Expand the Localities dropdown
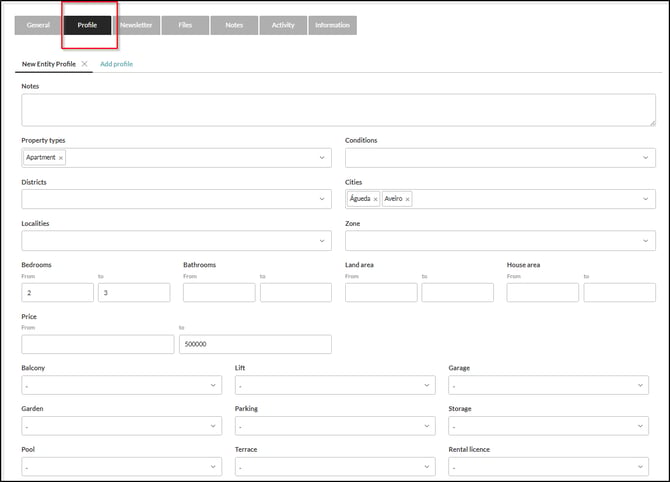 click(x=176, y=241)
